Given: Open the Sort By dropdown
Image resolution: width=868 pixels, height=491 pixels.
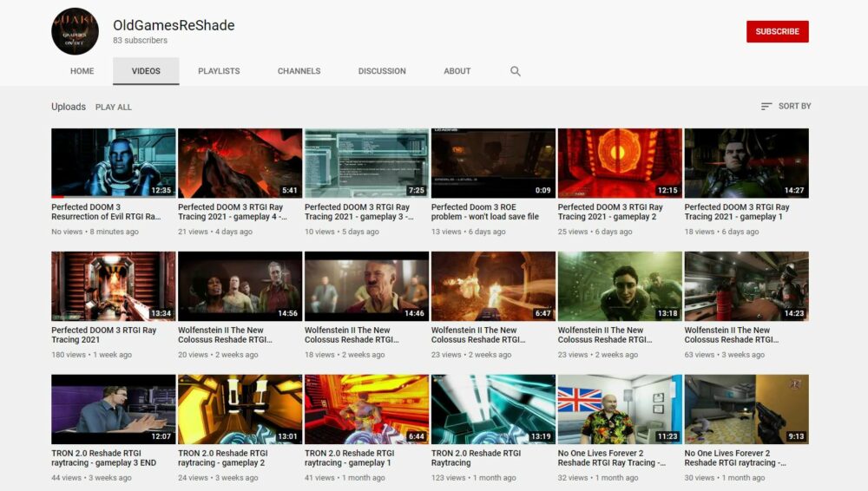Looking at the screenshot, I should [786, 106].
